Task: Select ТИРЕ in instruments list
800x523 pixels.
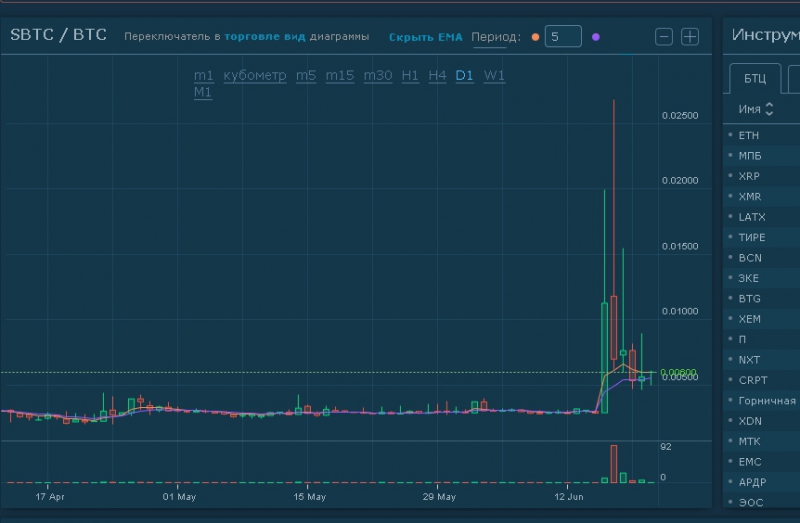Action: click(x=762, y=237)
